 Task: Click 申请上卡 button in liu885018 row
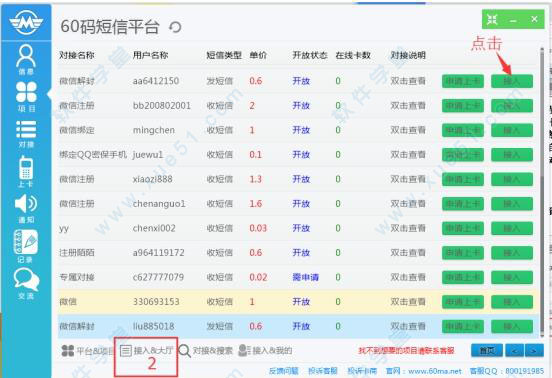[x=463, y=326]
